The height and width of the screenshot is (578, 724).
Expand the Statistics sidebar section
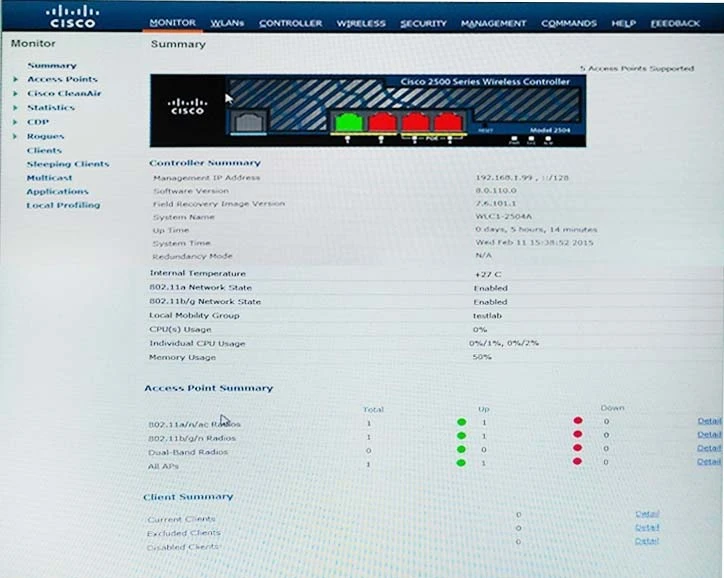50,107
